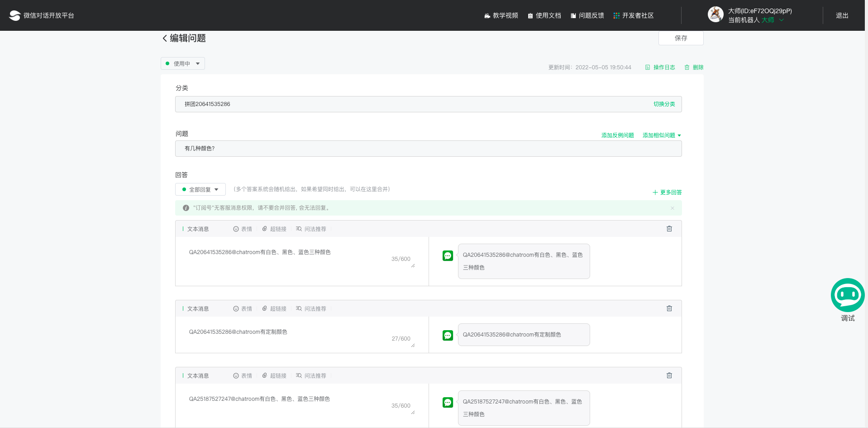Click the back arrow beside 编辑问题
Image resolution: width=868 pixels, height=428 pixels.
(165, 38)
